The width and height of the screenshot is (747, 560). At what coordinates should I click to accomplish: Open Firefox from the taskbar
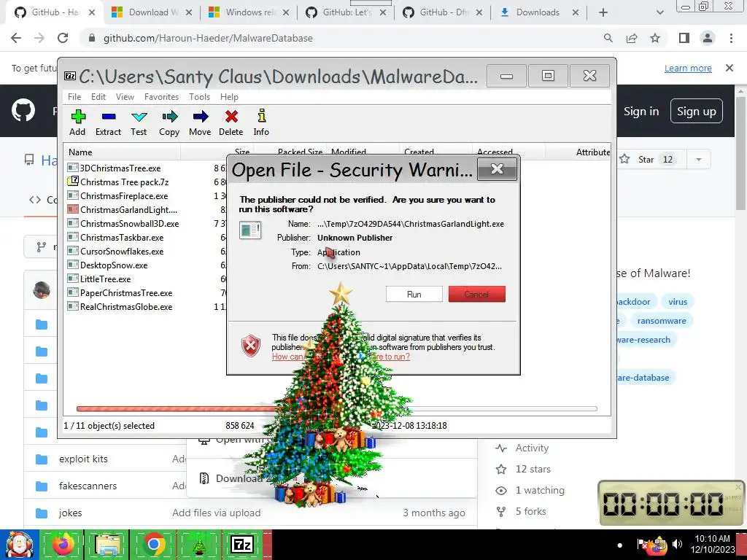pyautogui.click(x=63, y=545)
